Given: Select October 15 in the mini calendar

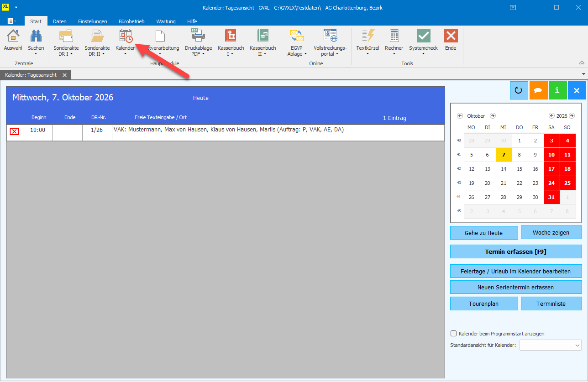Looking at the screenshot, I should click(520, 169).
